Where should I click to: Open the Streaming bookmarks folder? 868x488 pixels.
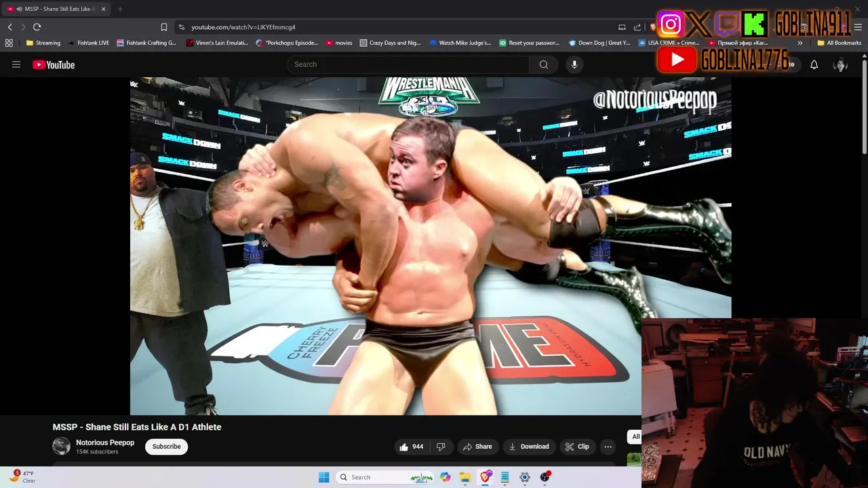pos(43,43)
